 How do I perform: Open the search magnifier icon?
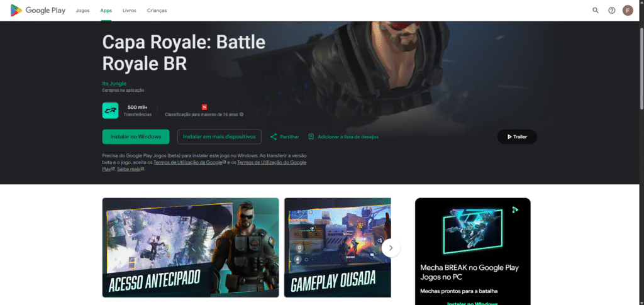(x=595, y=10)
